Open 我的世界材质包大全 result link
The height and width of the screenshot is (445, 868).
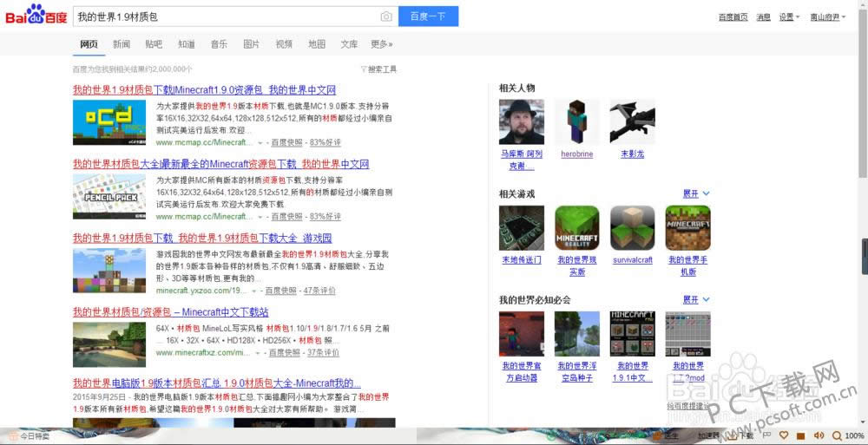pyautogui.click(x=220, y=164)
